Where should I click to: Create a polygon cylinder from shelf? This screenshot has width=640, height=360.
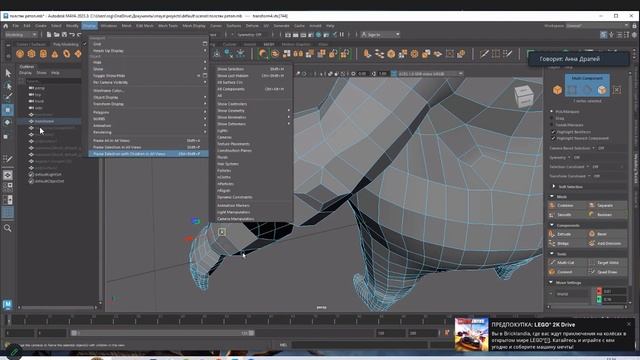coord(43,54)
